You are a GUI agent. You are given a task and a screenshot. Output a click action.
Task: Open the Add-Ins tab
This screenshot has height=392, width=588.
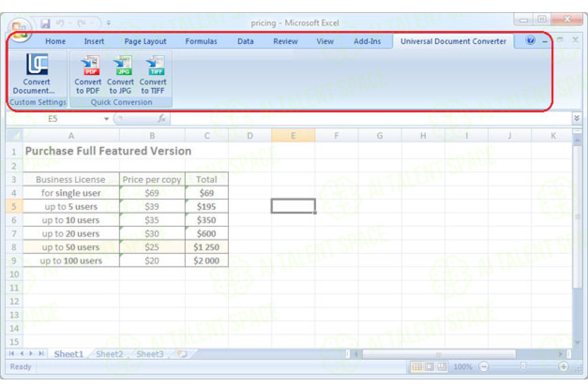tap(367, 41)
